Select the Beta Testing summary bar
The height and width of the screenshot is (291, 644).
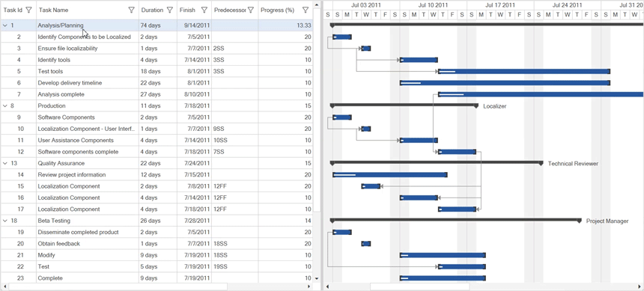coord(456,221)
